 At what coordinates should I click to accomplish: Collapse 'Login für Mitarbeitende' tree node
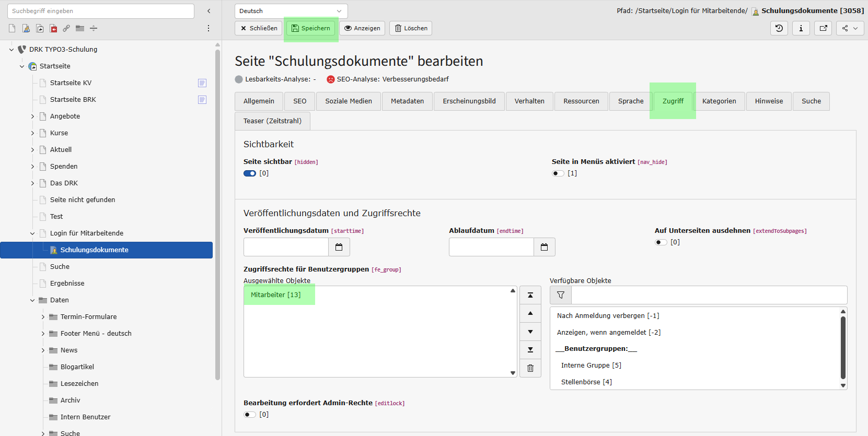click(32, 233)
